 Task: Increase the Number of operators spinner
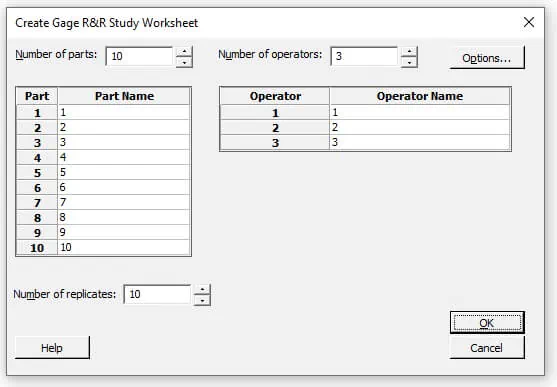tap(409, 52)
